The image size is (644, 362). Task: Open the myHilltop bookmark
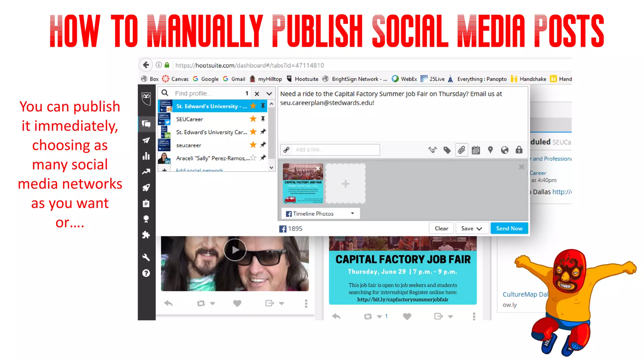tap(266, 79)
